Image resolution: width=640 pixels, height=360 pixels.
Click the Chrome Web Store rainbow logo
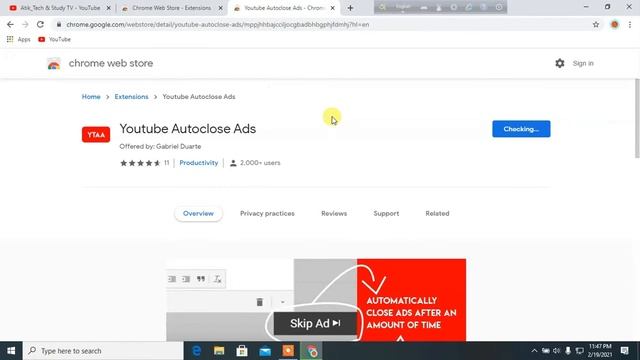click(54, 64)
